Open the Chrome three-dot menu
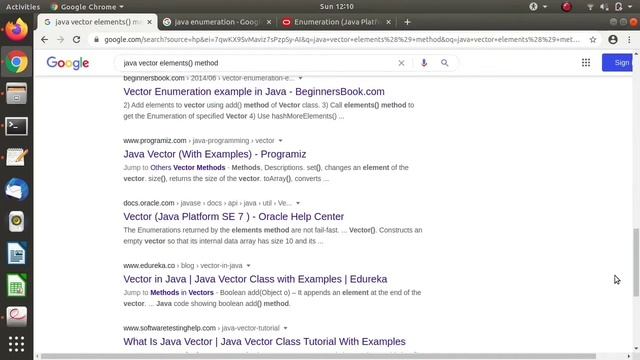640x360 pixels. pyautogui.click(x=629, y=40)
